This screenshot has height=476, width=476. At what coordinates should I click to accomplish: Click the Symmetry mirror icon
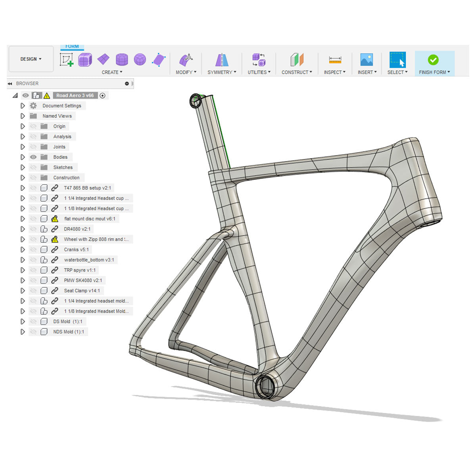coord(222,60)
